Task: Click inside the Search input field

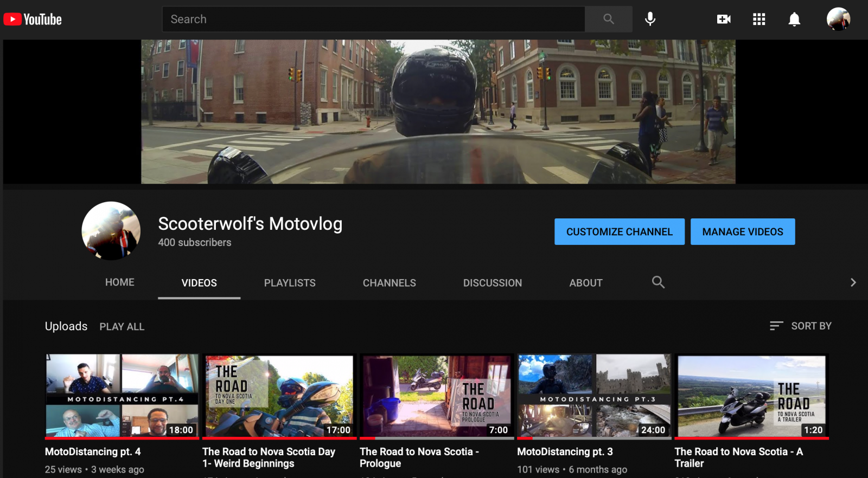Action: click(x=373, y=20)
